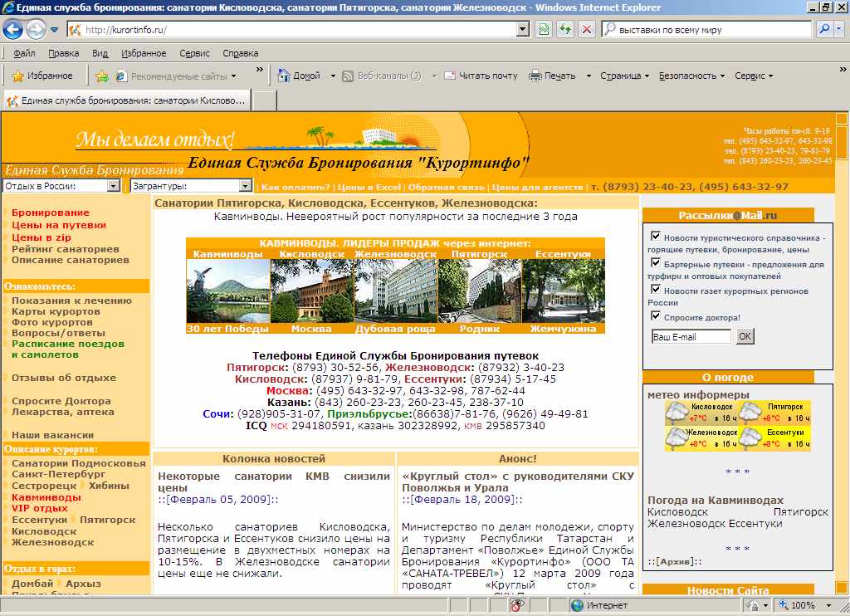Viewport: 850px width, 616px height.
Task: Click the browser Back arrow button
Action: [x=13, y=29]
